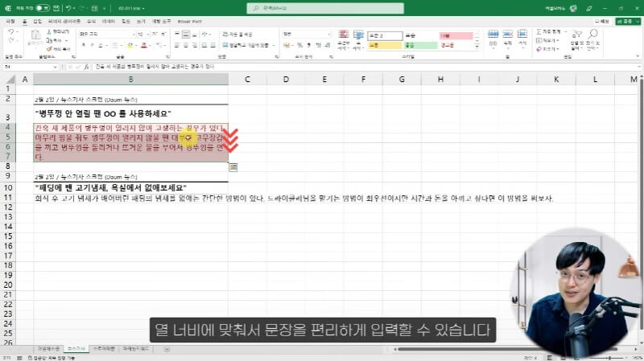Toggle Bold formatting in the font group
The image size is (644, 361).
(84, 45)
